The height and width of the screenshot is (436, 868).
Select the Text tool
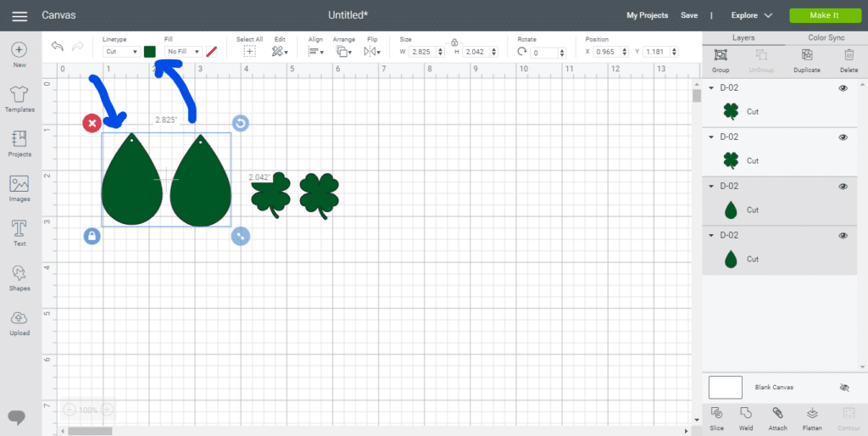point(19,232)
